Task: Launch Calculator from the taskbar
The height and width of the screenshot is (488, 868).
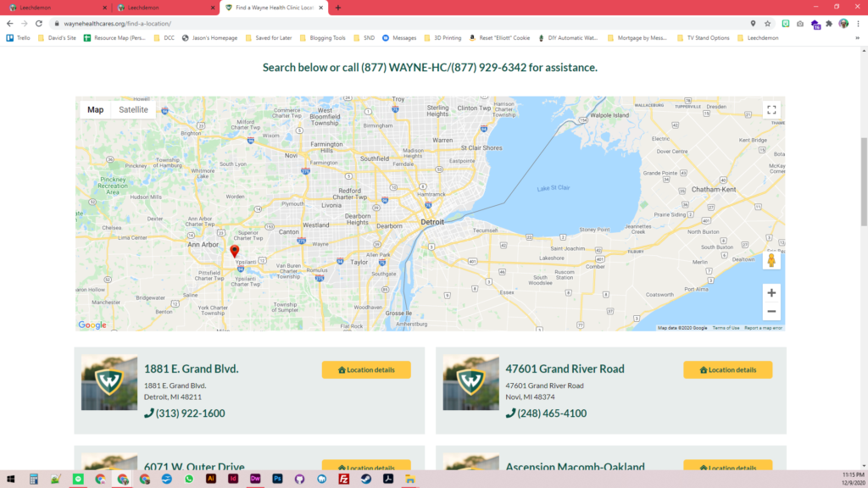Action: [x=34, y=480]
